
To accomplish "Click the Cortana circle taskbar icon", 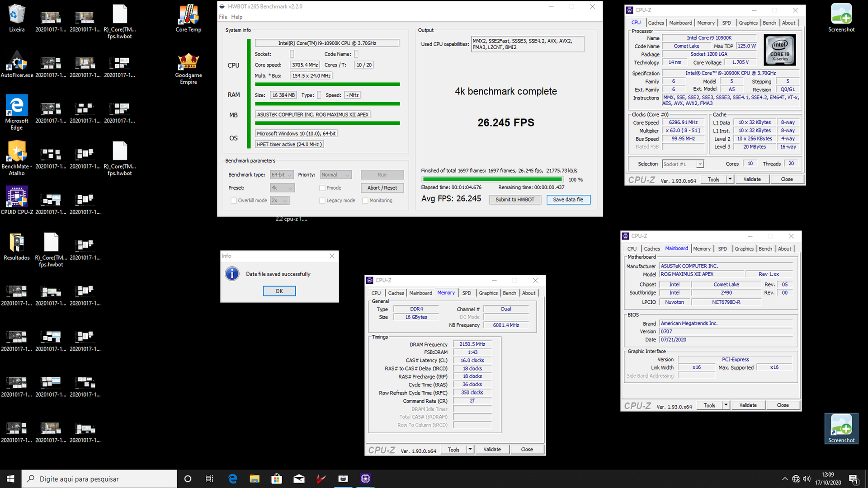I will pos(188,479).
